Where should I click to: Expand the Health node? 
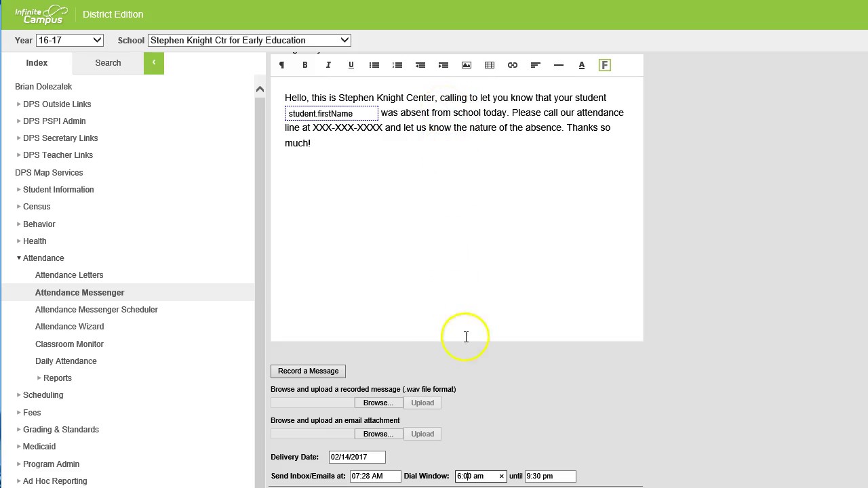coord(18,241)
